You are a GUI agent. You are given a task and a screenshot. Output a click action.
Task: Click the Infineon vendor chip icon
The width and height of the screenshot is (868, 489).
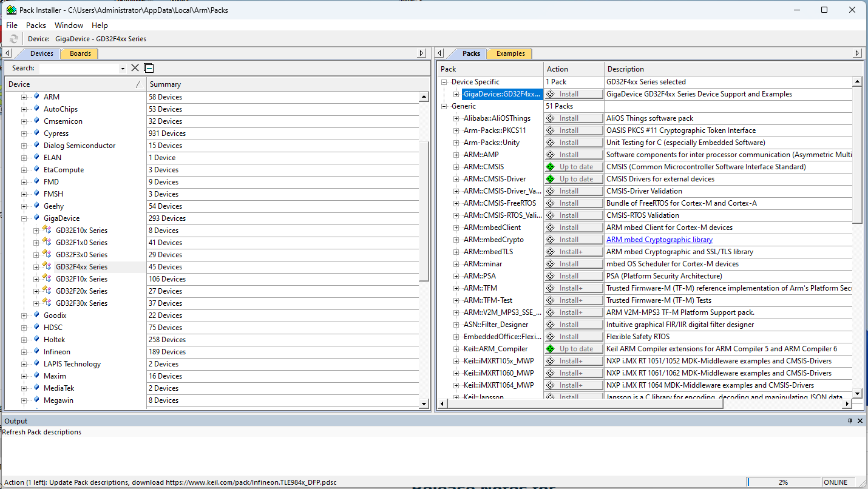point(36,351)
